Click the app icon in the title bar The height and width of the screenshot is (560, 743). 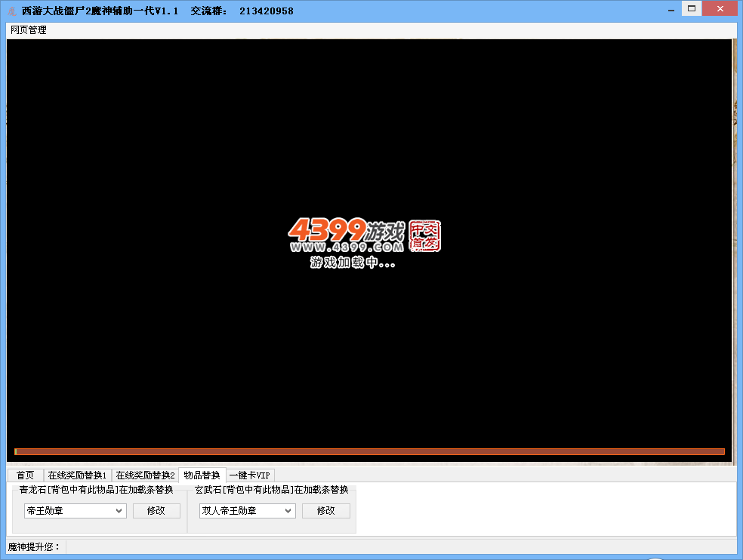(x=11, y=11)
